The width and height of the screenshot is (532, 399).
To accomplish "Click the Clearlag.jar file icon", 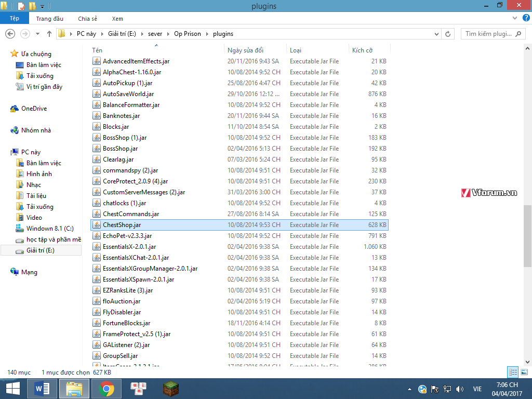I will 97,159.
